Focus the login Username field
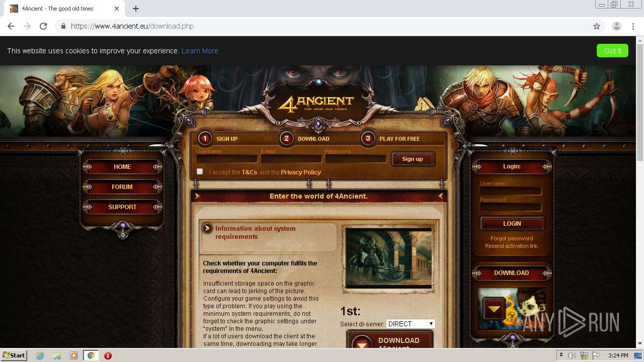644x362 pixels. coord(511,191)
